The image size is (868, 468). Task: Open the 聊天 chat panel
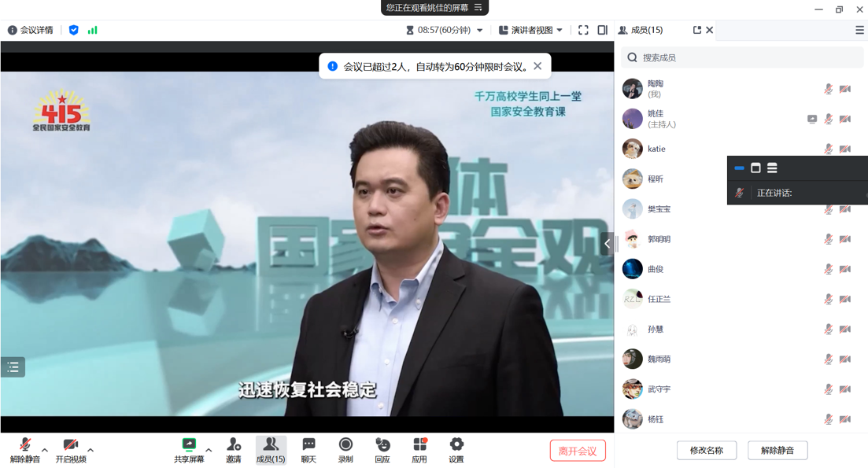(x=308, y=445)
